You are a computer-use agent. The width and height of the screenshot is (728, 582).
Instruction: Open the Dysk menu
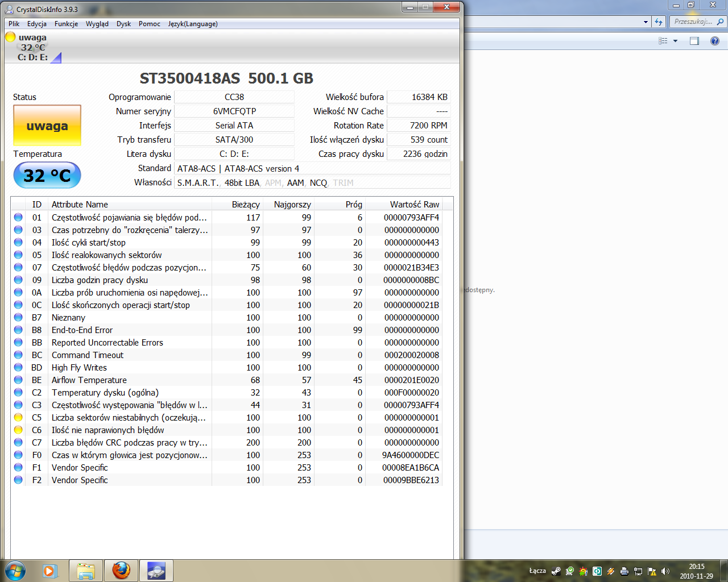123,24
